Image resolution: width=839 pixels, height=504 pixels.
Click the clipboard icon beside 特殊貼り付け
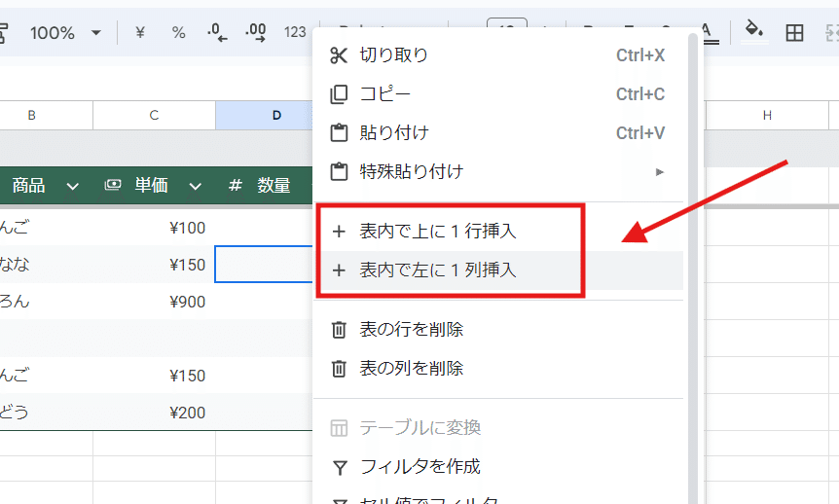339,172
